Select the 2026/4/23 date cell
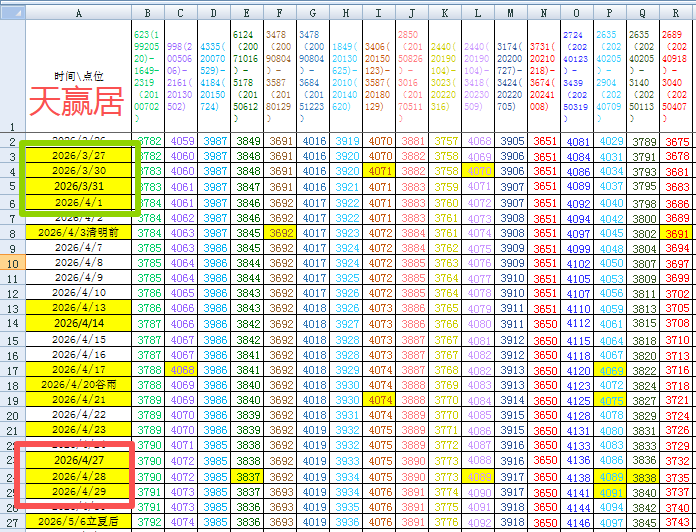The image size is (696, 532). pos(79,430)
